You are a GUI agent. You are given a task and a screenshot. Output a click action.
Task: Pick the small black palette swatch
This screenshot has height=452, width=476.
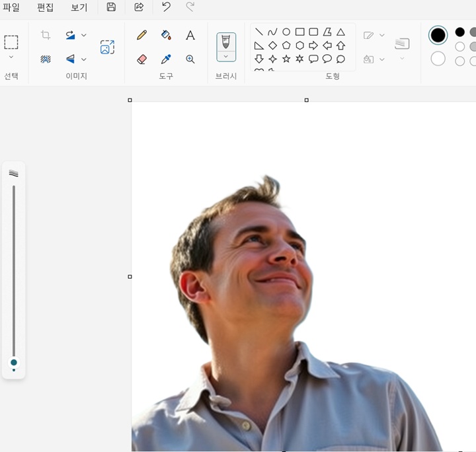[459, 32]
